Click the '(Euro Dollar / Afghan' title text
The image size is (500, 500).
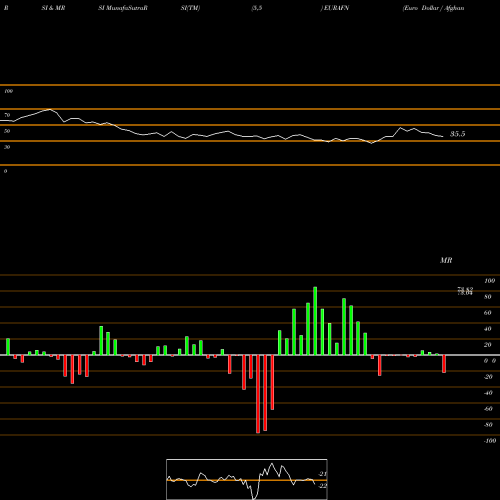433,8
